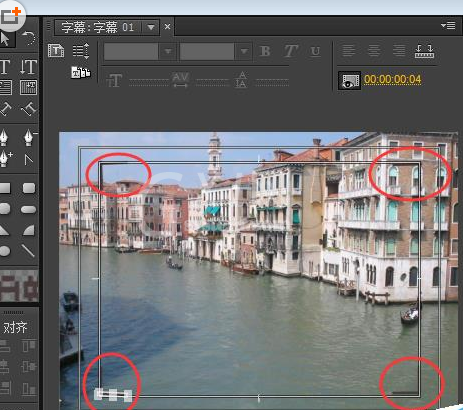Toggle Italic text formatting

coord(290,51)
